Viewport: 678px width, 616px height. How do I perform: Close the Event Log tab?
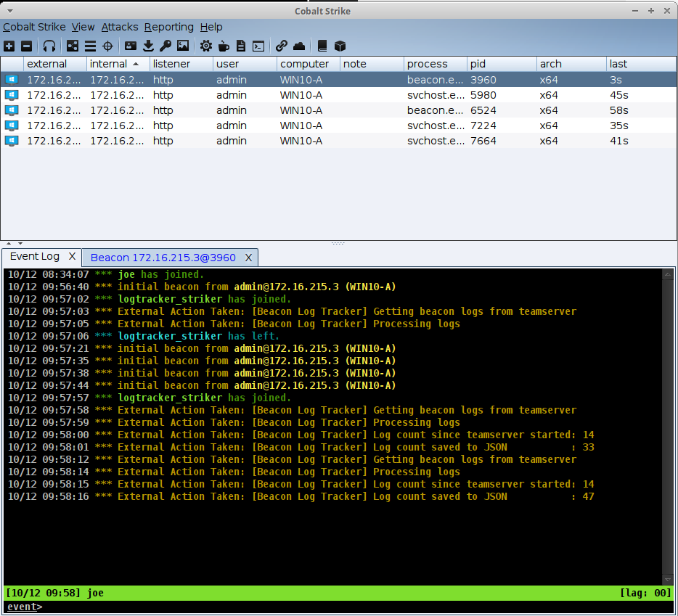[72, 257]
